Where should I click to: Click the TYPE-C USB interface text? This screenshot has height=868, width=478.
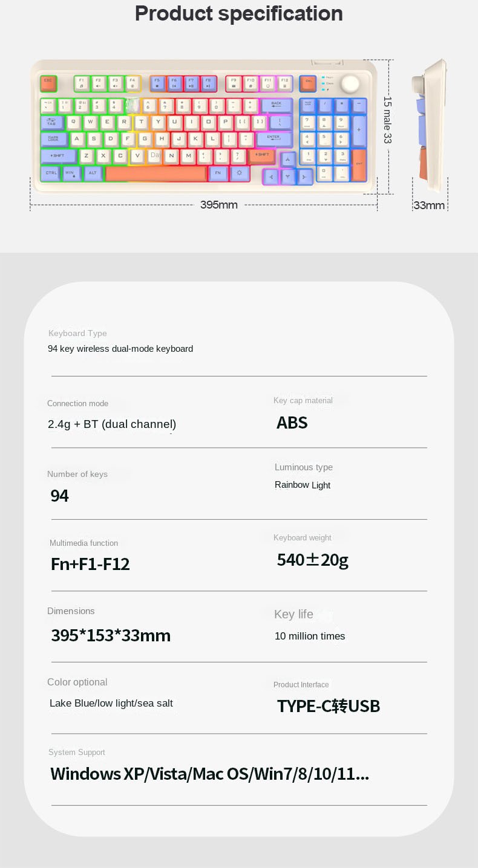[329, 706]
